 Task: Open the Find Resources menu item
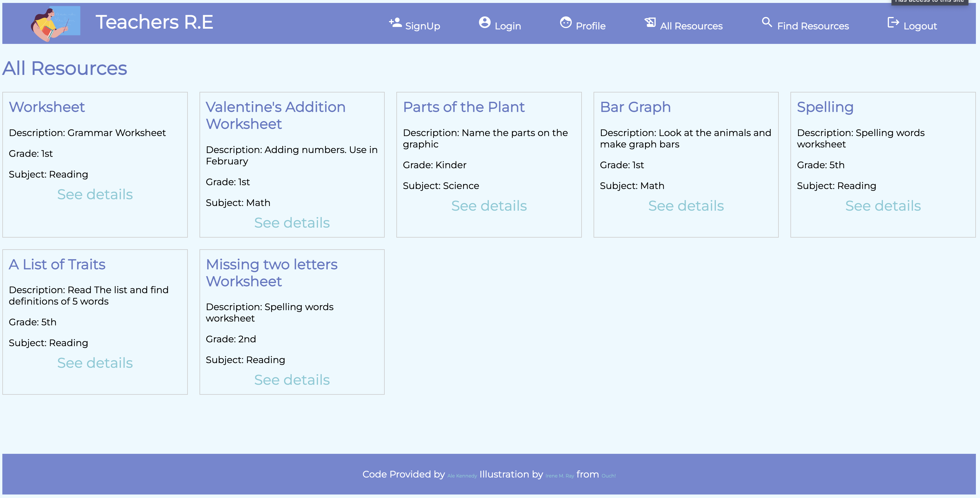[x=813, y=26]
